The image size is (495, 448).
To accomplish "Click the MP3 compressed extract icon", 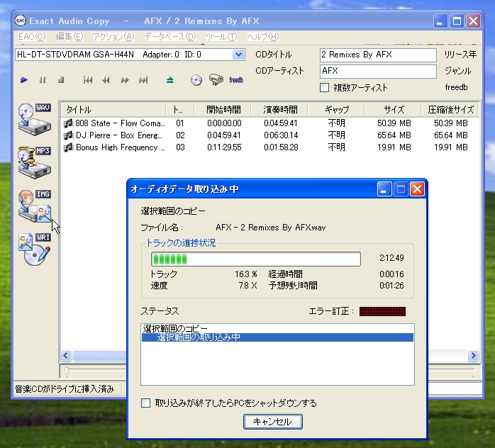I will [x=35, y=163].
